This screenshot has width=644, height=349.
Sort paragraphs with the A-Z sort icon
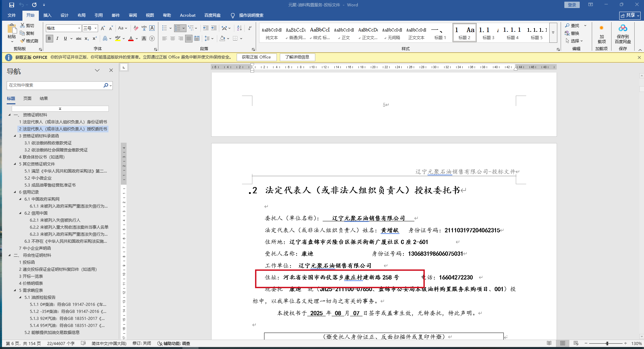click(239, 28)
